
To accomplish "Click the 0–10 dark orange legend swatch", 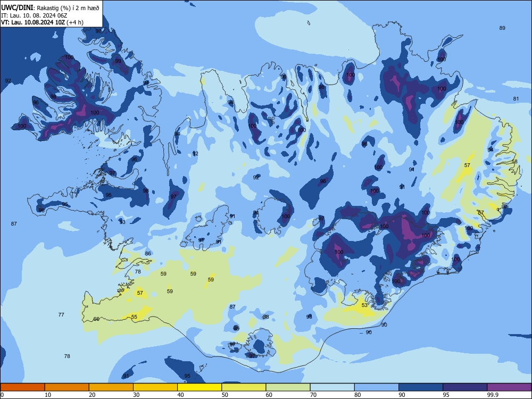I will coord(22,387).
